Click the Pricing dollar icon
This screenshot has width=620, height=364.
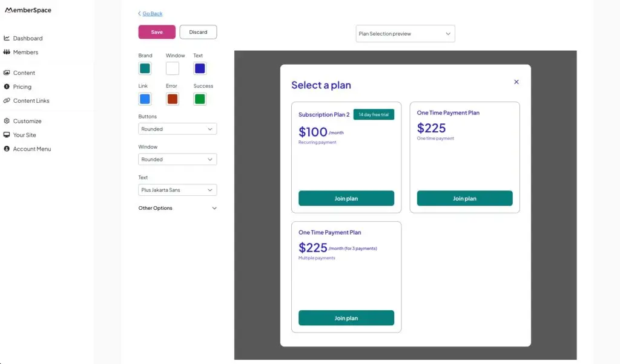(6, 86)
